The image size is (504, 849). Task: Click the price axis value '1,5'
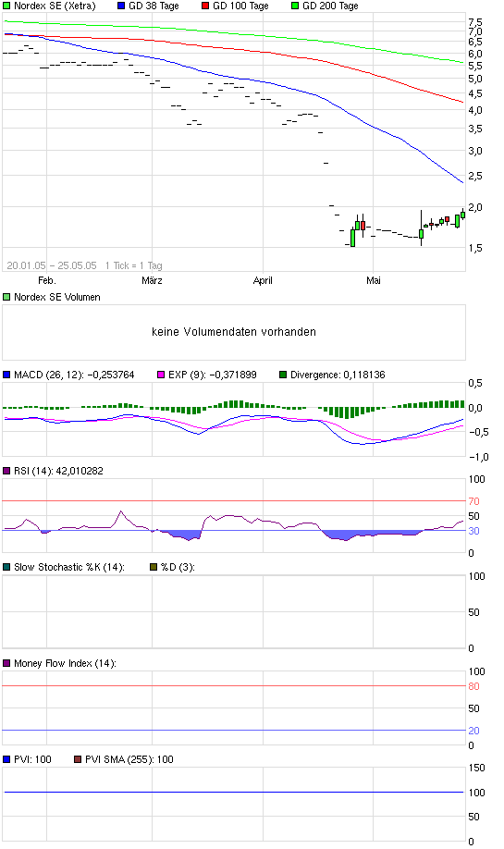click(x=475, y=249)
